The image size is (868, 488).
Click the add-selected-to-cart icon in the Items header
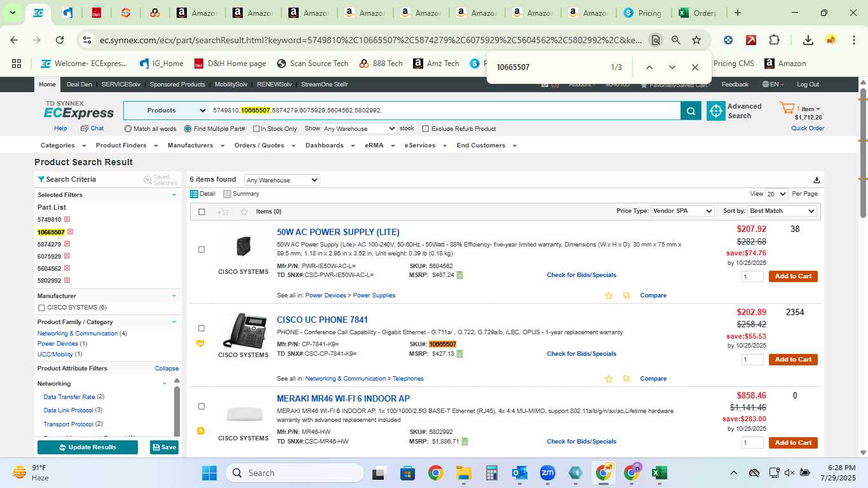coord(222,212)
